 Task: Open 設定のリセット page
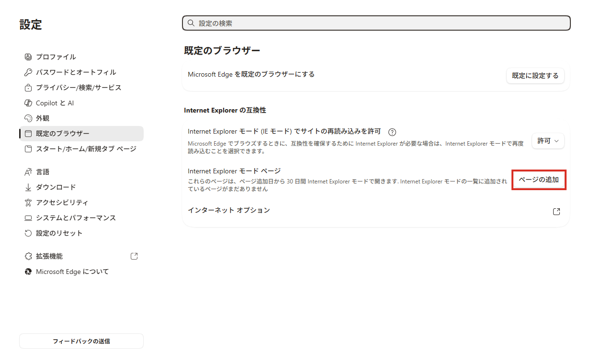81,233
